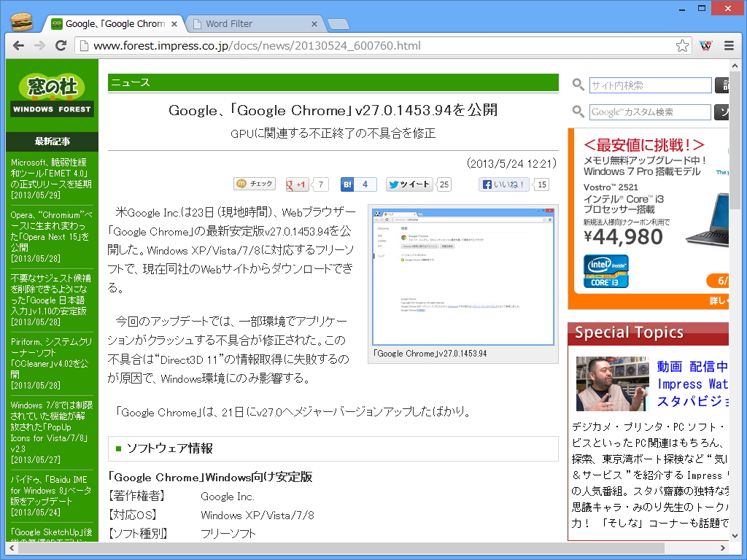Click the horizontal scrollbar thumb
Viewport: 747px width, 560px height.
click(x=341, y=548)
